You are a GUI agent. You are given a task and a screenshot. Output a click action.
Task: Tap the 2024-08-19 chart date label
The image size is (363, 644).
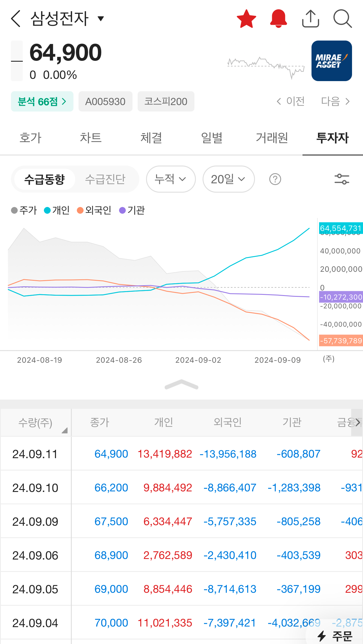click(x=39, y=360)
